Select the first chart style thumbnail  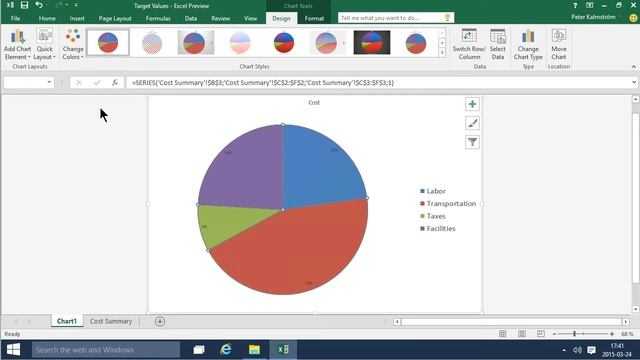108,42
